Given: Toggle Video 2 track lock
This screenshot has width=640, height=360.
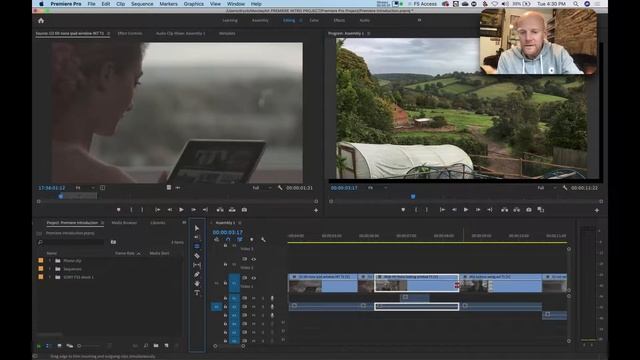Looking at the screenshot, I should (x=225, y=264).
